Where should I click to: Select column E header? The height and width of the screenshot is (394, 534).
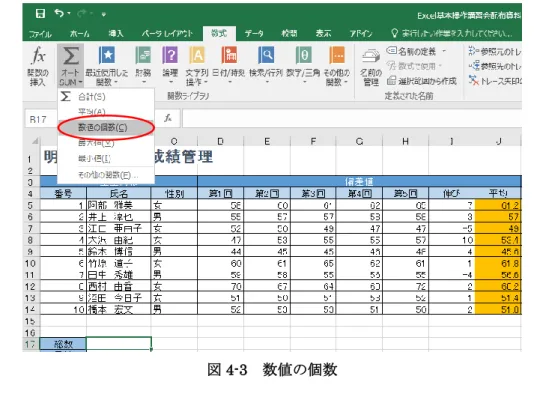click(x=267, y=141)
